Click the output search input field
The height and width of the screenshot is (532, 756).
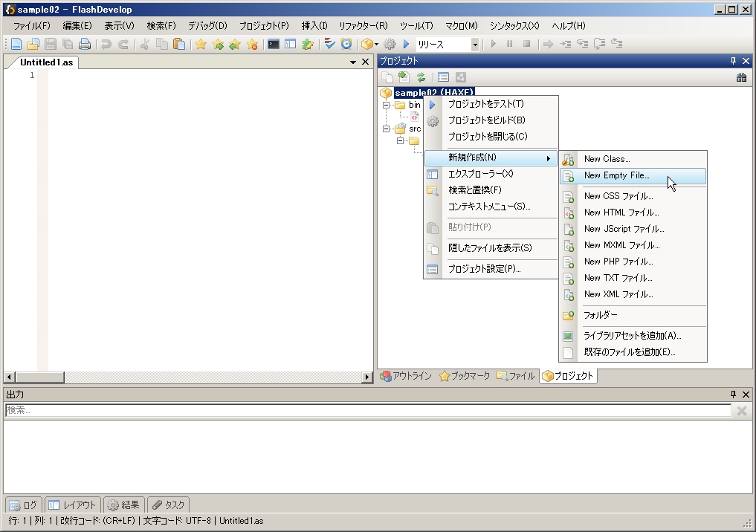click(368, 410)
